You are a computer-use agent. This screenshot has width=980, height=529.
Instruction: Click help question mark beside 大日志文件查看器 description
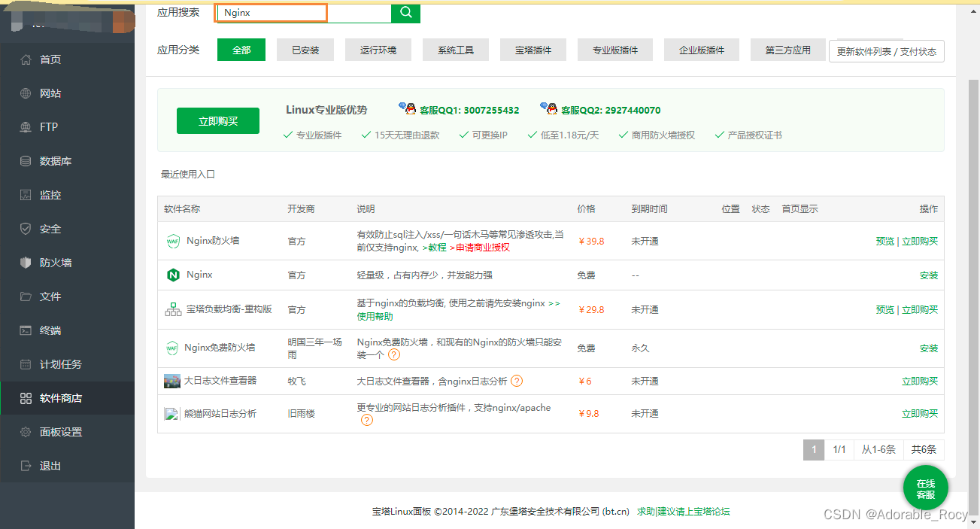tap(517, 381)
